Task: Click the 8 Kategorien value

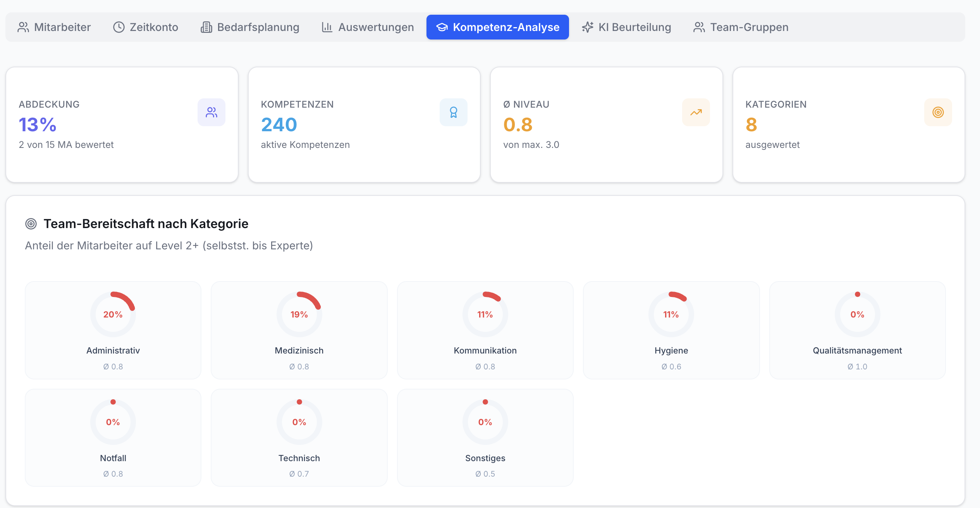Action: (x=751, y=125)
